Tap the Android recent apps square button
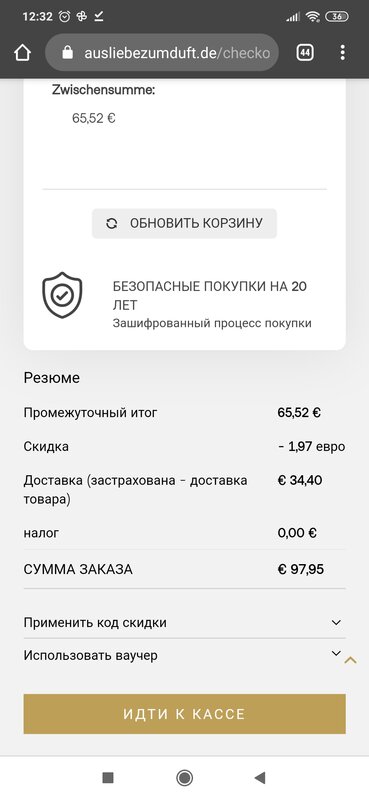Image resolution: width=369 pixels, height=800 pixels. click(x=108, y=778)
